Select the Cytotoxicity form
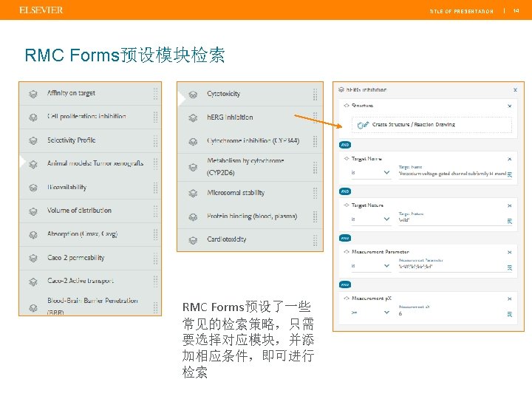 point(250,95)
